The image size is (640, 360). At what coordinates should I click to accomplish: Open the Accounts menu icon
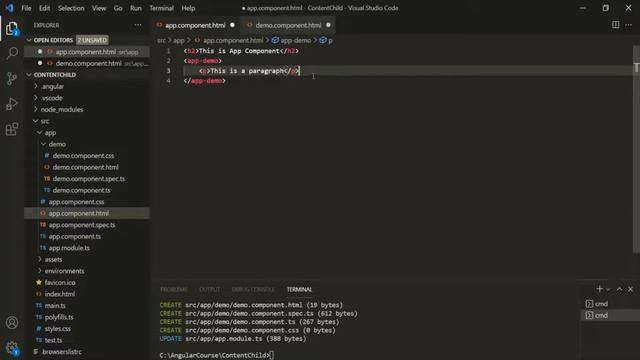coord(12,322)
